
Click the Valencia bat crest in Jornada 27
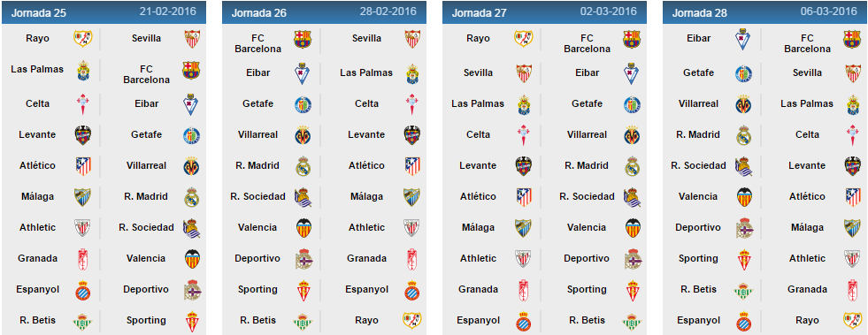633,228
